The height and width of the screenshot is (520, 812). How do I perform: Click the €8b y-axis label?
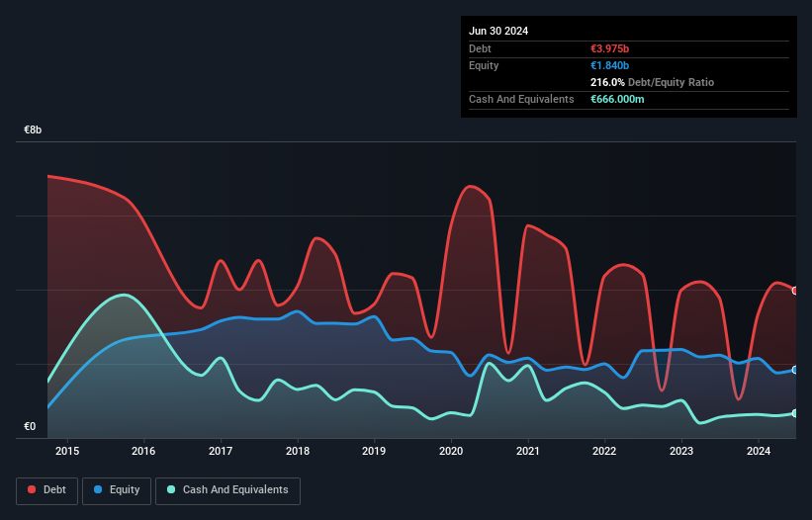coord(33,130)
